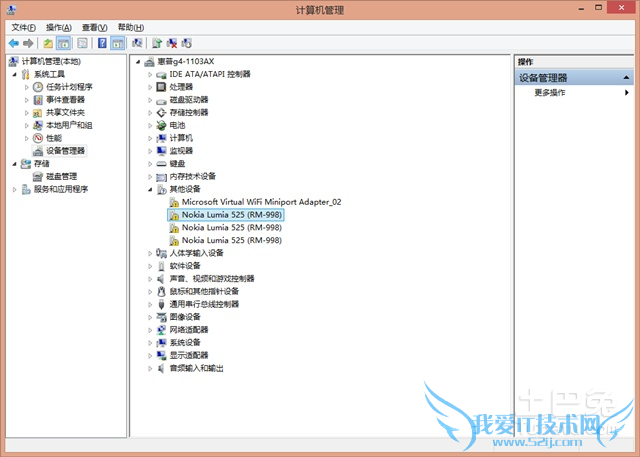The height and width of the screenshot is (457, 640).
Task: Select 本地用户和组 in the tree
Action: tap(69, 125)
